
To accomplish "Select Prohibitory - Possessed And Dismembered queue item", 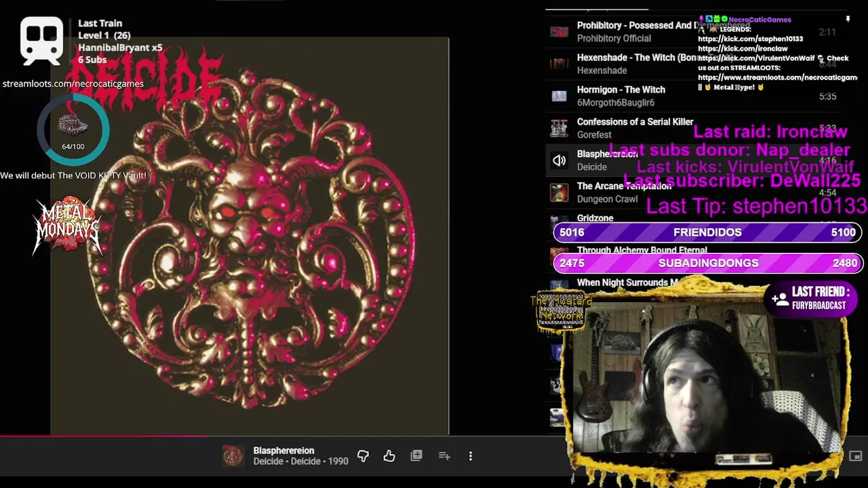I will (692, 32).
